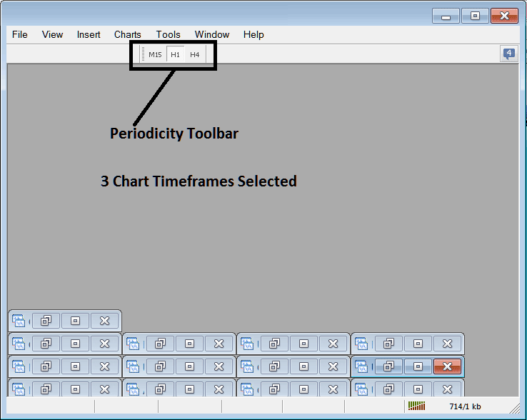Maximize the active highlighted minimized chart
This screenshot has width=527, height=420.
click(x=418, y=366)
